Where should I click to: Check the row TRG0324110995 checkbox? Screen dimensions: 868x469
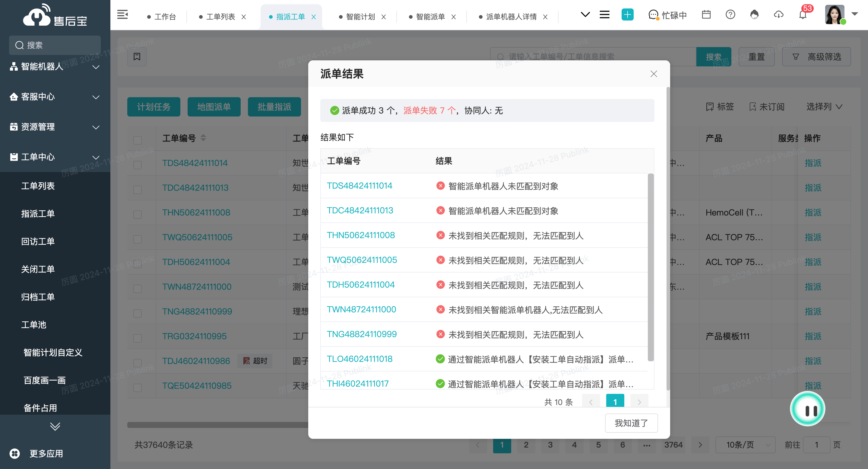(x=138, y=338)
